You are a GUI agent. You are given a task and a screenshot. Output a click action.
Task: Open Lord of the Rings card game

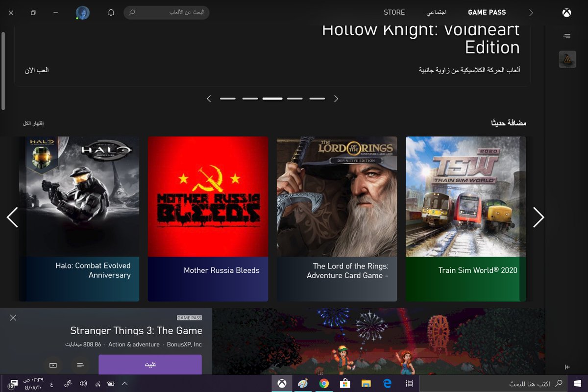tap(337, 219)
